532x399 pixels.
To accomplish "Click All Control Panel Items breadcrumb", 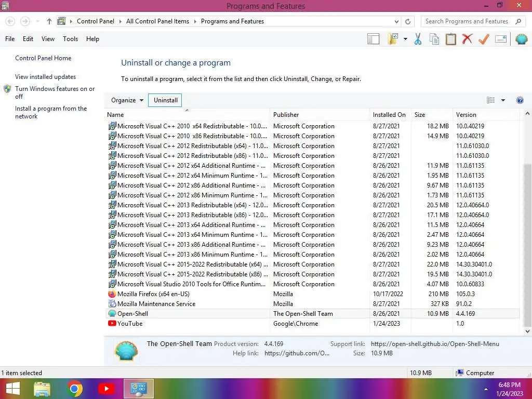I will 157,21.
